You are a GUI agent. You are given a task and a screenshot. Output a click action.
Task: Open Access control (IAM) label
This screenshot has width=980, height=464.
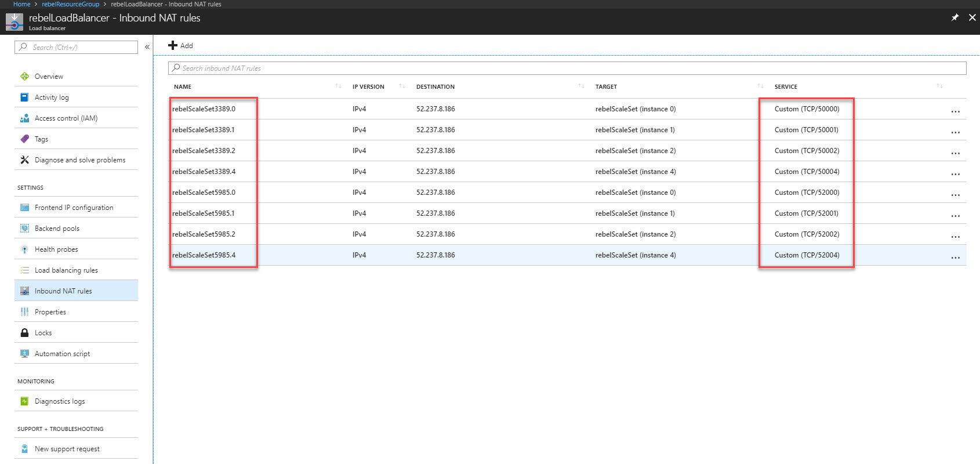66,118
